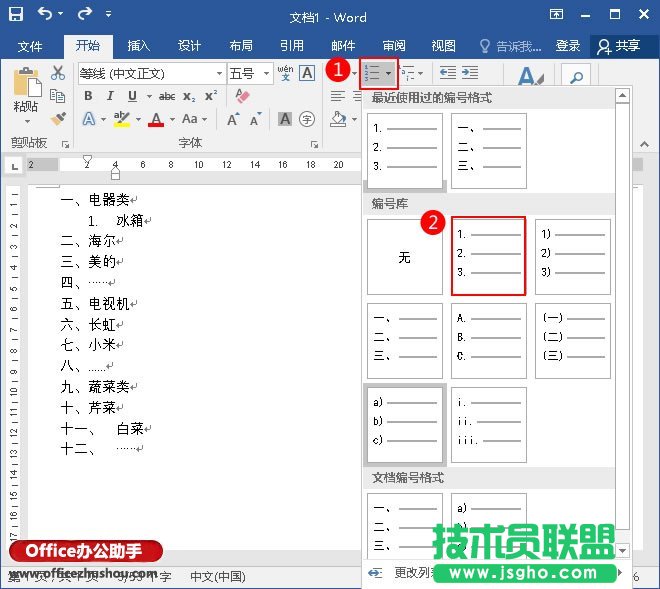Select the i. ii. iii. numbering format
The width and height of the screenshot is (660, 589).
[489, 425]
